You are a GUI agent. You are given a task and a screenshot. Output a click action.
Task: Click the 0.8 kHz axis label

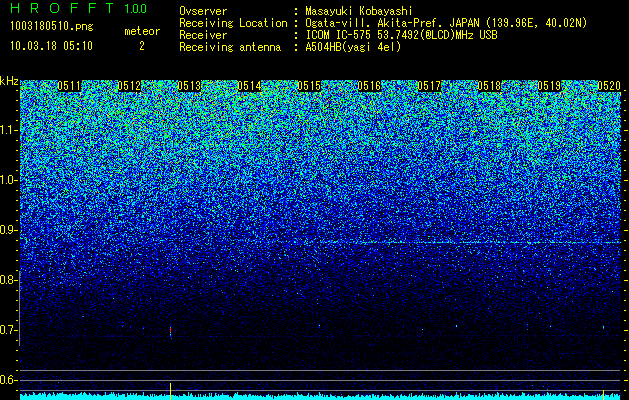[9, 280]
